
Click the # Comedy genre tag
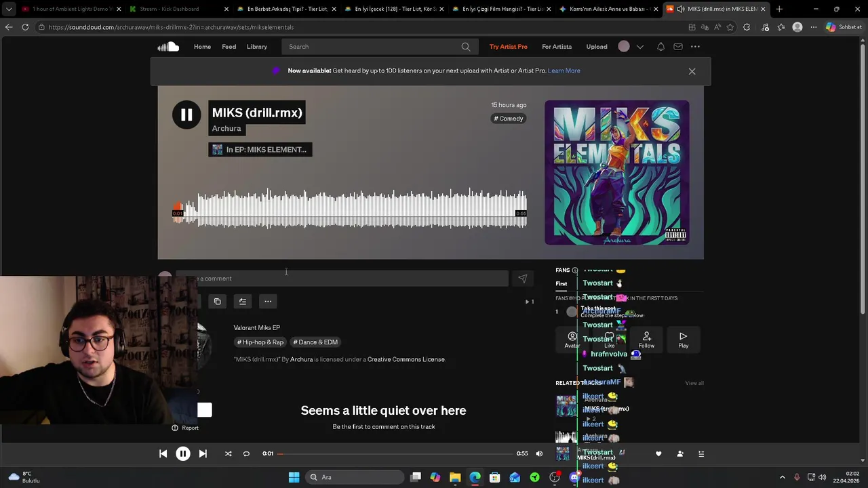509,119
